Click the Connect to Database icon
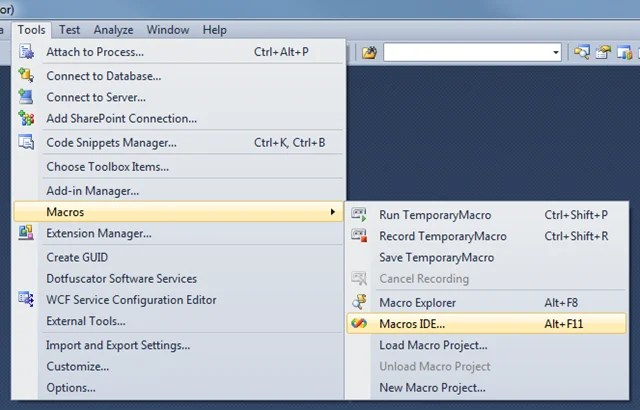Screen dimensions: 640x410 pos(26,75)
